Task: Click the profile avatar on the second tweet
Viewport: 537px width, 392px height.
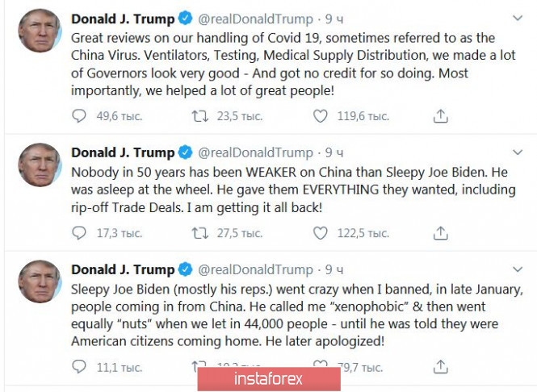Action: point(39,165)
